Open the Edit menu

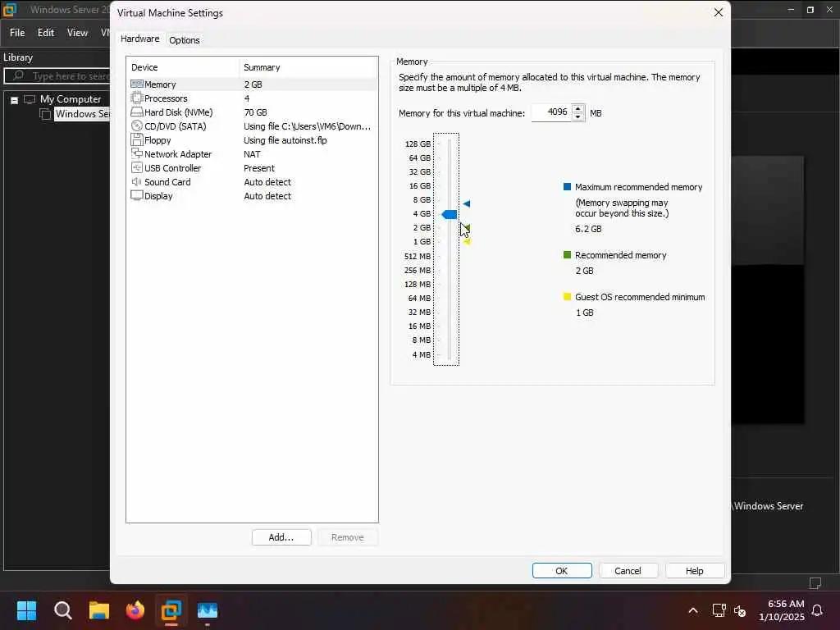[x=46, y=33]
